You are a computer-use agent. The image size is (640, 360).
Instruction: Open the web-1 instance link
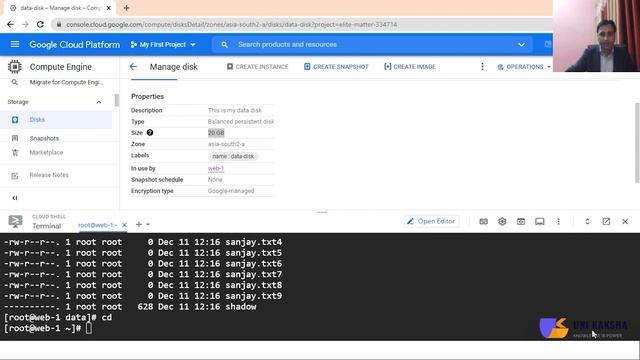coord(216,168)
